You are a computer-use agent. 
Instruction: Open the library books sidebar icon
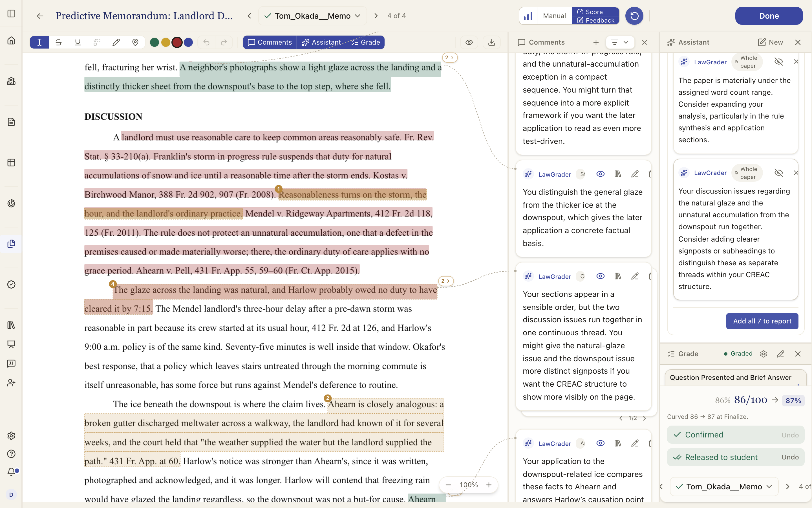click(11, 325)
